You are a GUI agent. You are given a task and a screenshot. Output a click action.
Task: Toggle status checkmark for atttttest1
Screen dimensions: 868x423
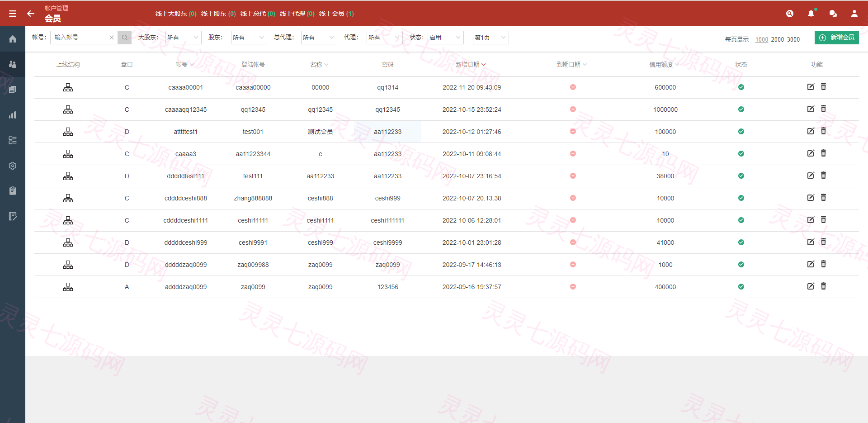pos(741,132)
